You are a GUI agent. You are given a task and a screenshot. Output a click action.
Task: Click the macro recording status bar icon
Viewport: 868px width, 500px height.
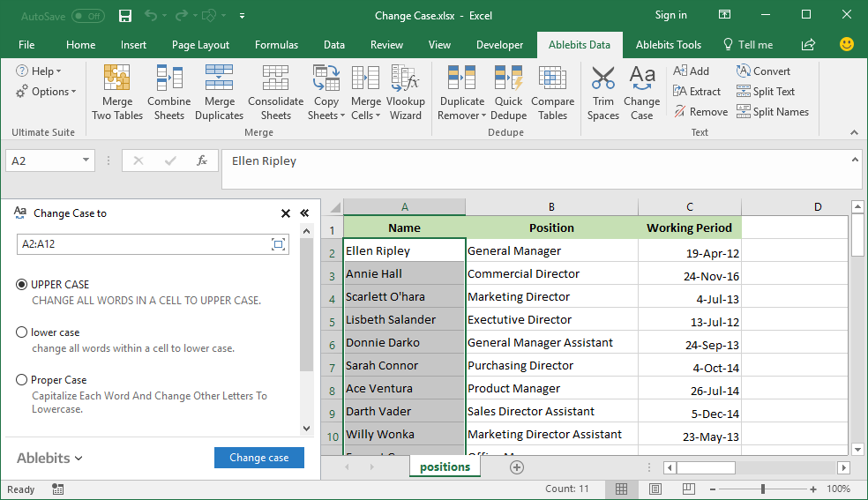pyautogui.click(x=57, y=489)
